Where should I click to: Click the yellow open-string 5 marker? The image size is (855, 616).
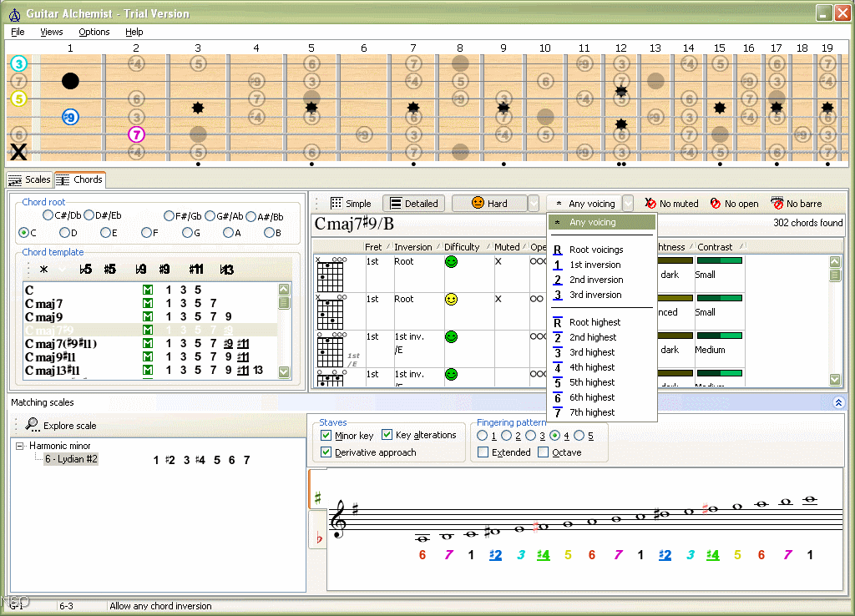point(18,98)
